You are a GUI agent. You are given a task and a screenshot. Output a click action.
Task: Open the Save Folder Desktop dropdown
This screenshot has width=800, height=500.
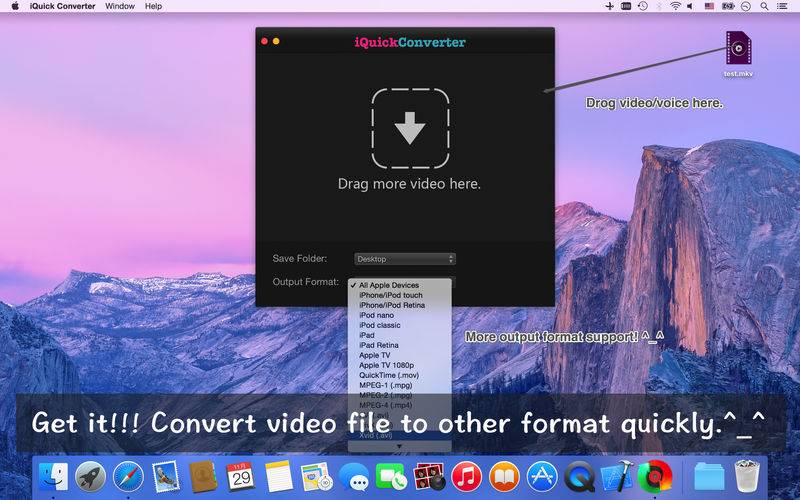coord(405,259)
